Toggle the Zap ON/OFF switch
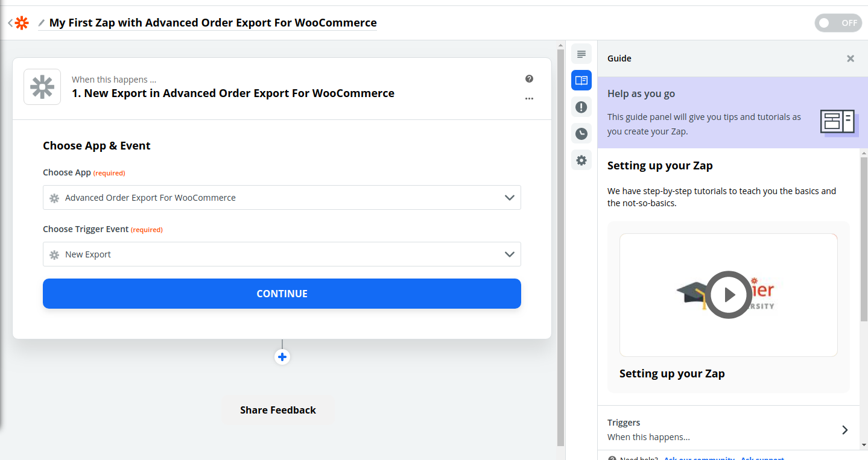This screenshot has height=460, width=868. pyautogui.click(x=838, y=23)
